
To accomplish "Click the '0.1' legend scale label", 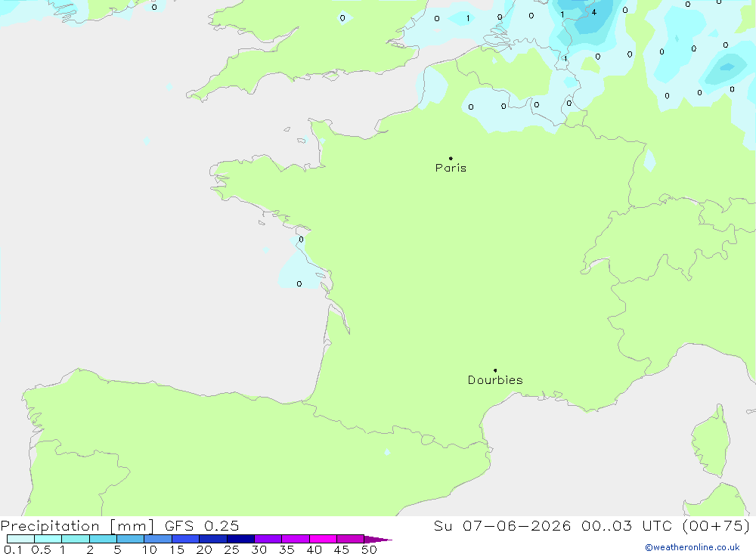I will (13, 549).
